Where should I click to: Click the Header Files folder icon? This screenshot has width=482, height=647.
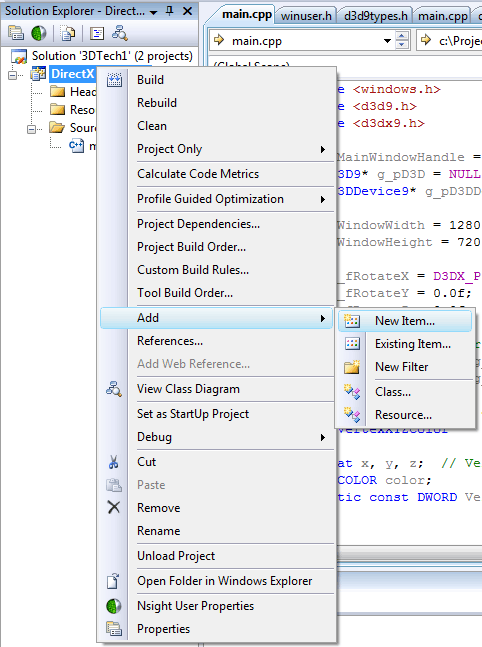tap(57, 91)
